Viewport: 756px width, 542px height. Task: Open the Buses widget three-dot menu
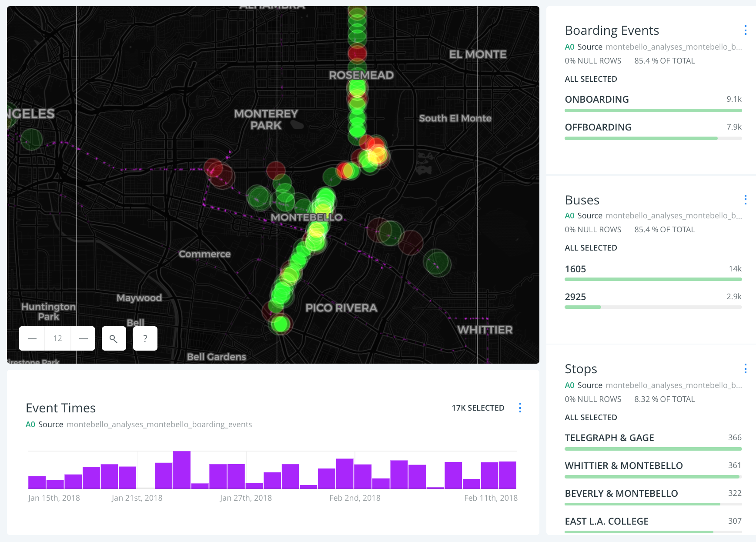(x=745, y=200)
